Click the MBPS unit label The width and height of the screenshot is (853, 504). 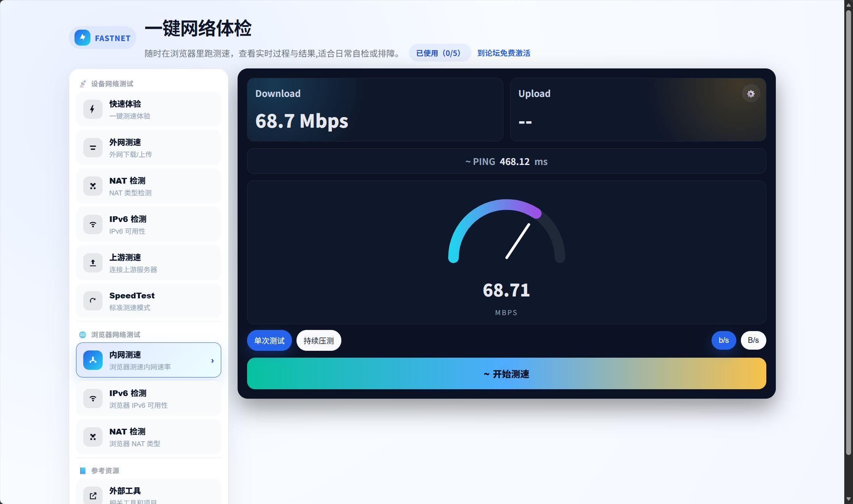pyautogui.click(x=506, y=312)
